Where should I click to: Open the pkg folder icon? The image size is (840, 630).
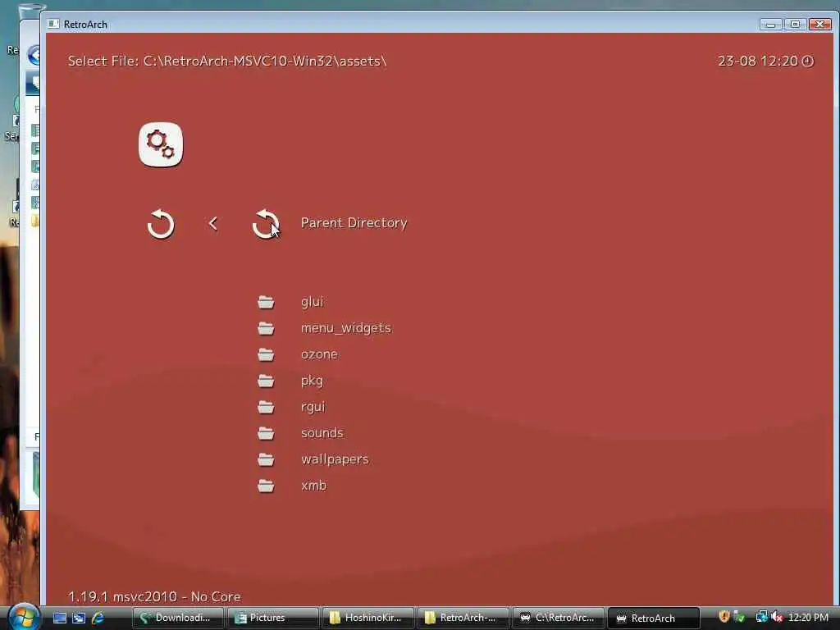tap(266, 381)
